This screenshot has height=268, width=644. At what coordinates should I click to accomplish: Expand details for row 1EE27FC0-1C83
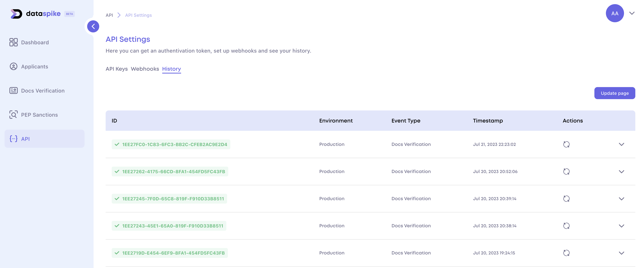click(x=622, y=144)
